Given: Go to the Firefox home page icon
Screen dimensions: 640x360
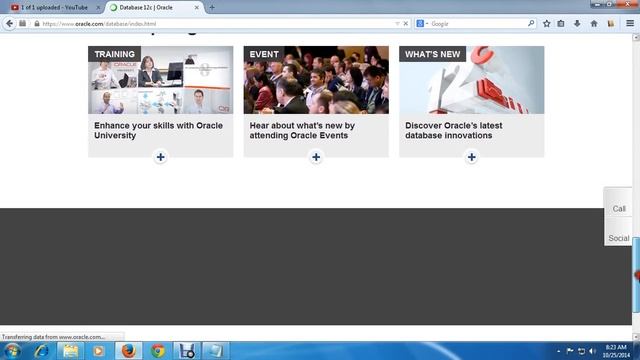Looking at the screenshot, I should [x=594, y=24].
